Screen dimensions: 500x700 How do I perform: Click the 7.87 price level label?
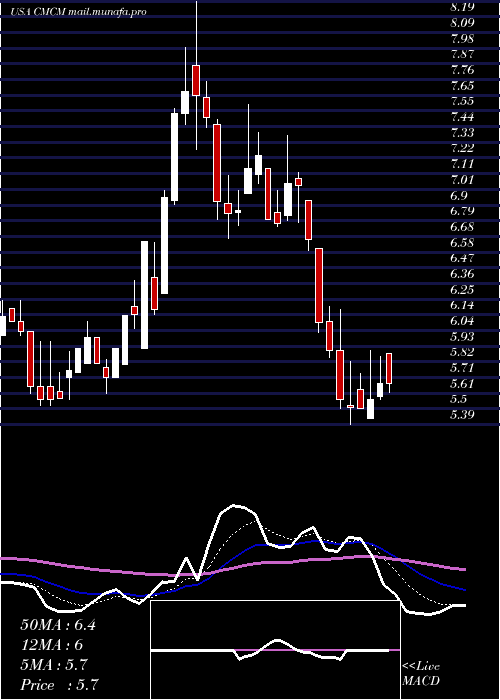point(462,54)
